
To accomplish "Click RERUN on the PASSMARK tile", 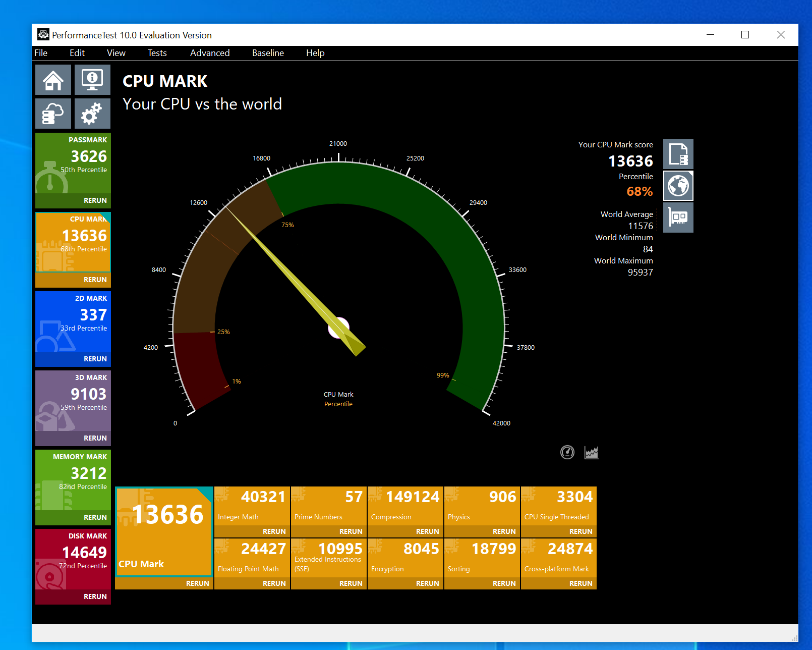I will [95, 200].
